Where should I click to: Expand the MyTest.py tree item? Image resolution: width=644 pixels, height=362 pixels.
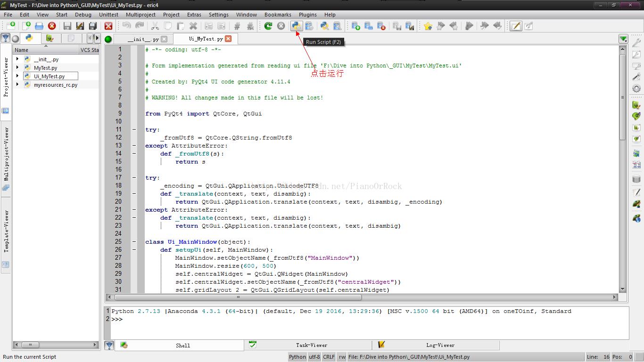pos(17,68)
